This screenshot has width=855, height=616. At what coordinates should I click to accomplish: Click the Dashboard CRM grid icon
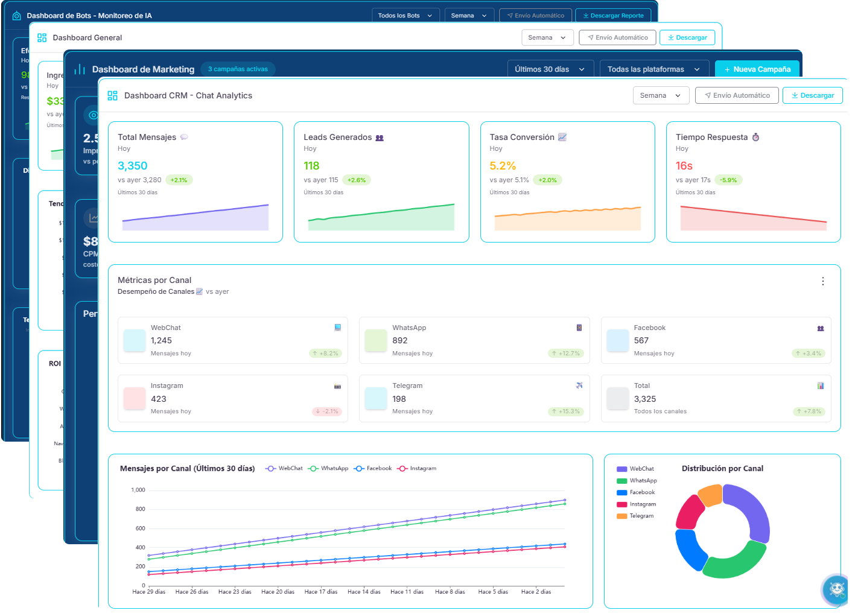click(112, 96)
